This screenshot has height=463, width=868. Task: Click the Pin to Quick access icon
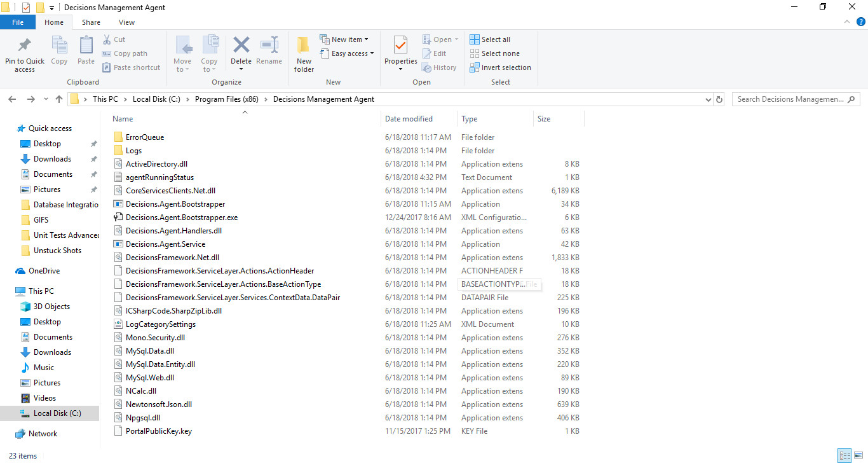click(25, 46)
